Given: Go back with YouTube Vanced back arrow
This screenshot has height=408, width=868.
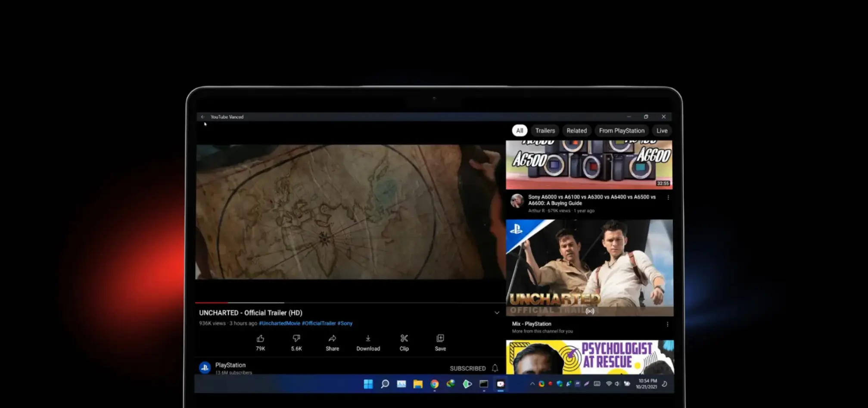Looking at the screenshot, I should 202,117.
